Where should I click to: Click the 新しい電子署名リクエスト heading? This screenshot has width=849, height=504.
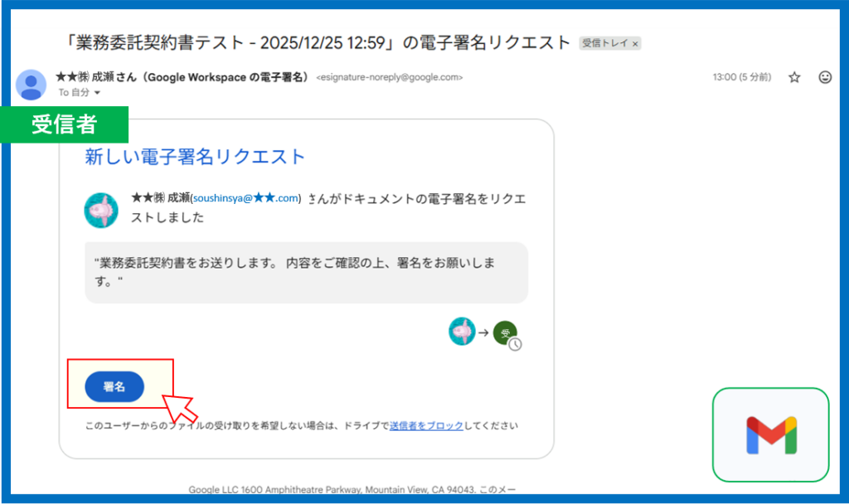click(195, 157)
